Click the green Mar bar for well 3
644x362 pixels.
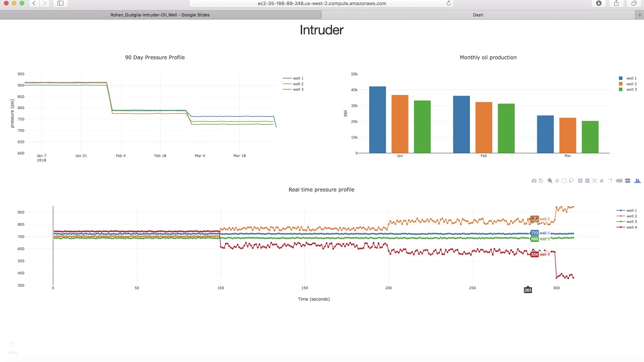[590, 137]
